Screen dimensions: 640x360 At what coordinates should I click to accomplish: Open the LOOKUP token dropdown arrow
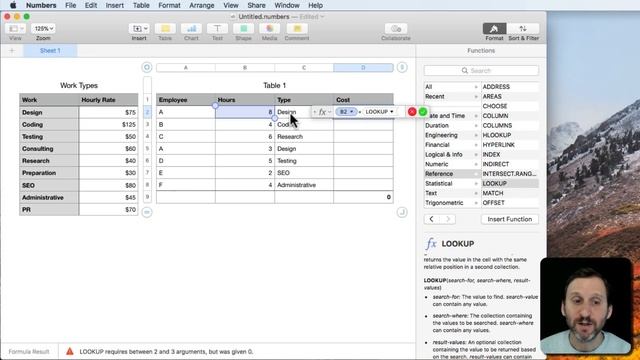click(x=392, y=112)
